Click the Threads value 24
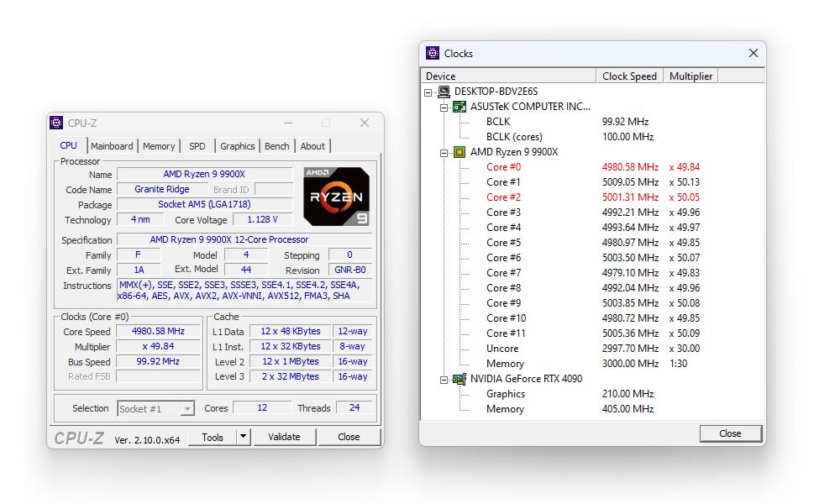The height and width of the screenshot is (504, 840). coord(354,407)
